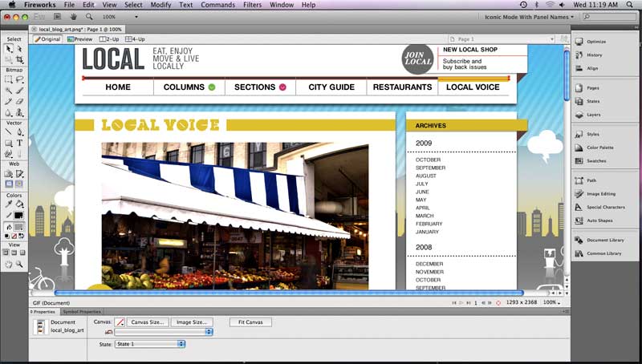
Task: Pick the Zoom magnifier in the top toolbar
Action: point(88,16)
